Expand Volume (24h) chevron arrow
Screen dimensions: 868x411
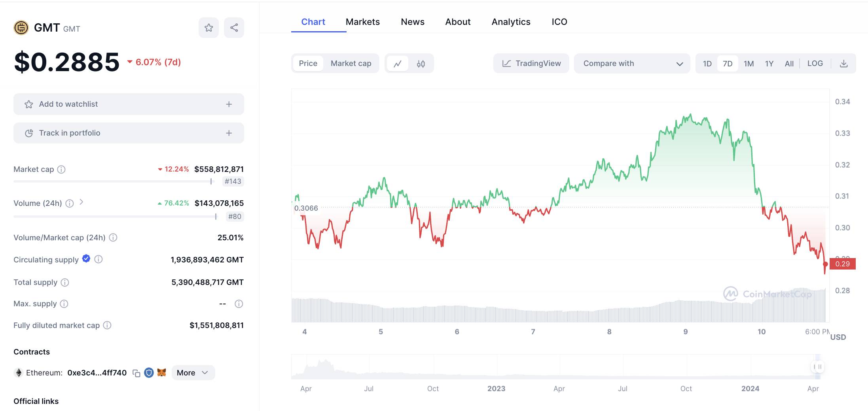tap(81, 202)
